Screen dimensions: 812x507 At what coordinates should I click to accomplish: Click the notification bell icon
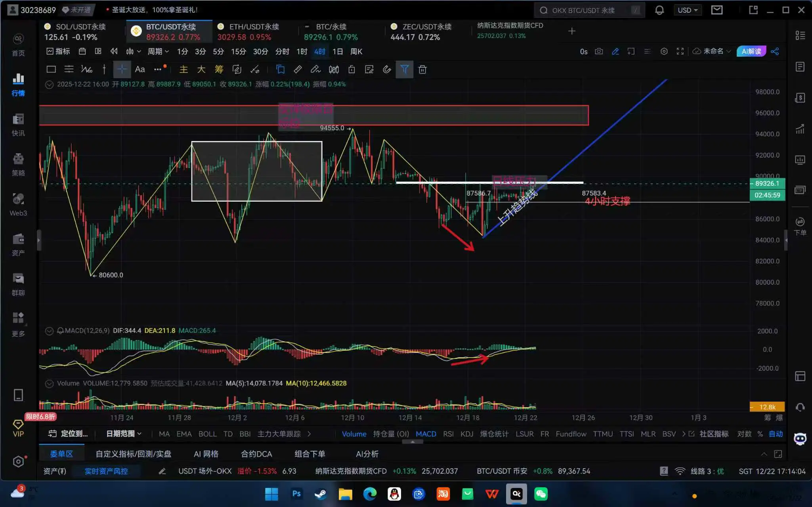click(659, 10)
